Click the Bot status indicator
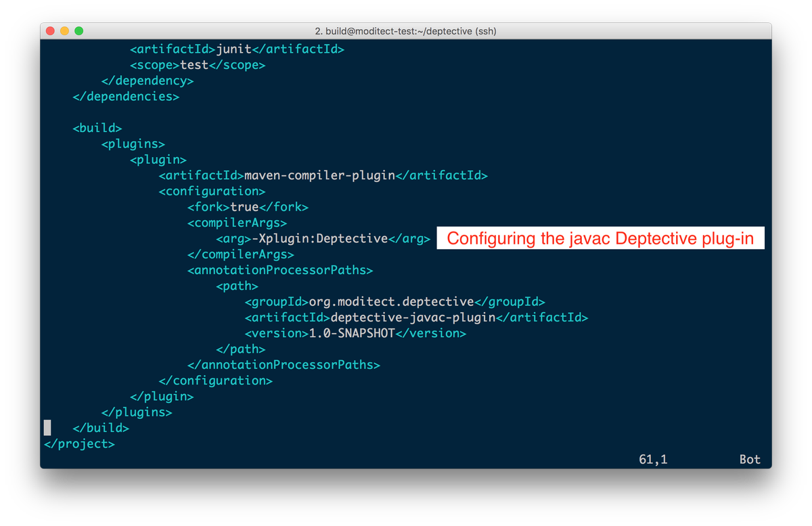Image resolution: width=812 pixels, height=526 pixels. coord(749,459)
